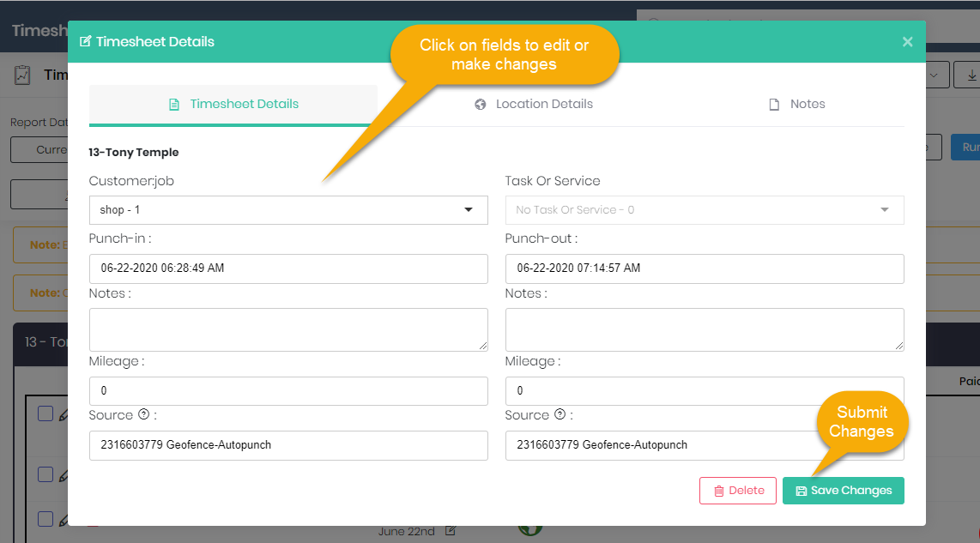Click the help icon beside left Source label
980x543 pixels.
click(x=143, y=414)
